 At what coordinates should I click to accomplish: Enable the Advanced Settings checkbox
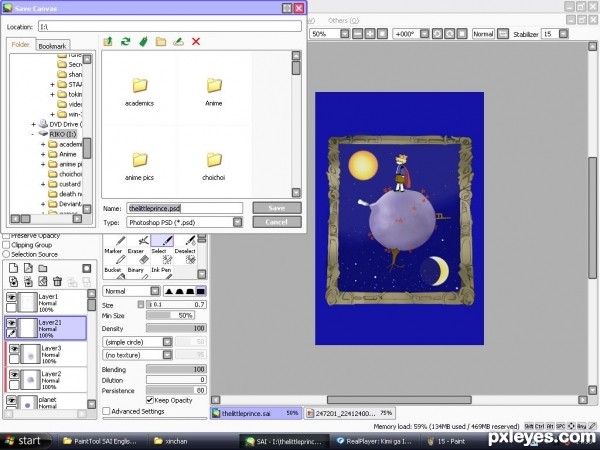106,411
